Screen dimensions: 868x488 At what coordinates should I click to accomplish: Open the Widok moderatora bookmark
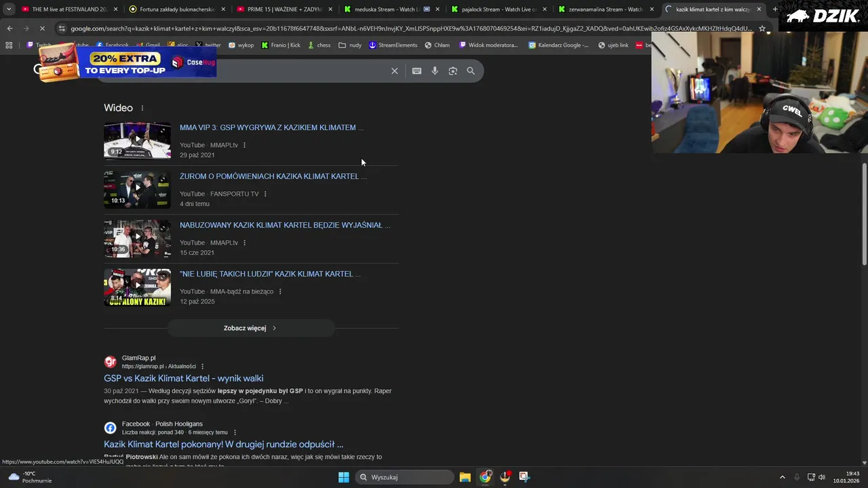tap(489, 45)
